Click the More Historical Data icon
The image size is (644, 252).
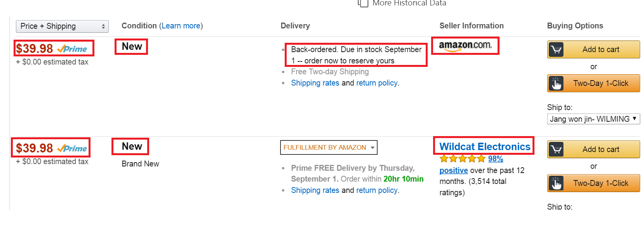(x=363, y=3)
